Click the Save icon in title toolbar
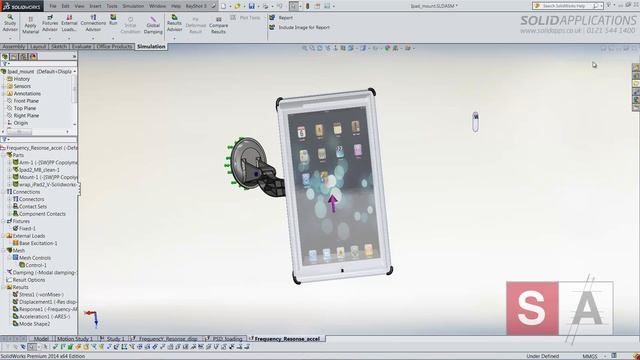 pyautogui.click(x=251, y=6)
